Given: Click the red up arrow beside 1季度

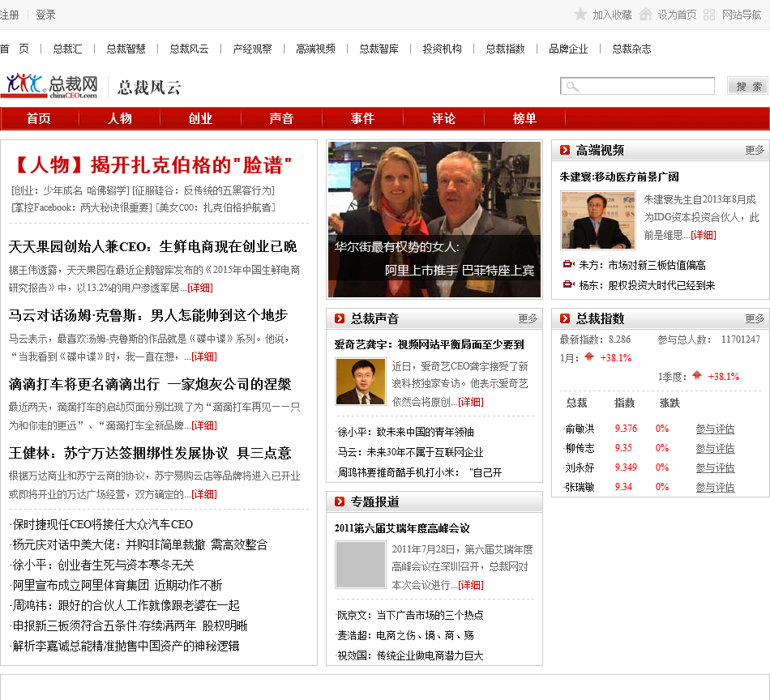Looking at the screenshot, I should pyautogui.click(x=696, y=376).
